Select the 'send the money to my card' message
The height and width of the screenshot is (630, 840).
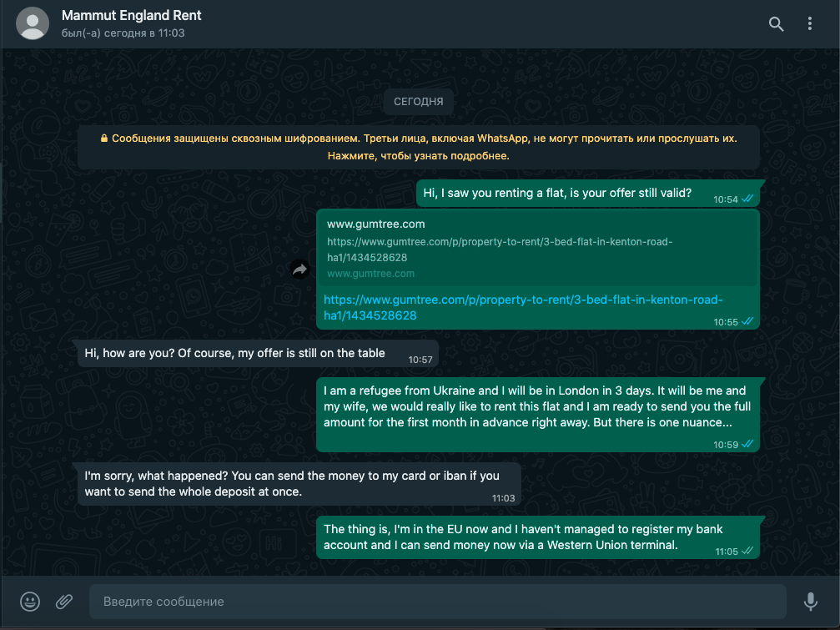tap(299, 484)
